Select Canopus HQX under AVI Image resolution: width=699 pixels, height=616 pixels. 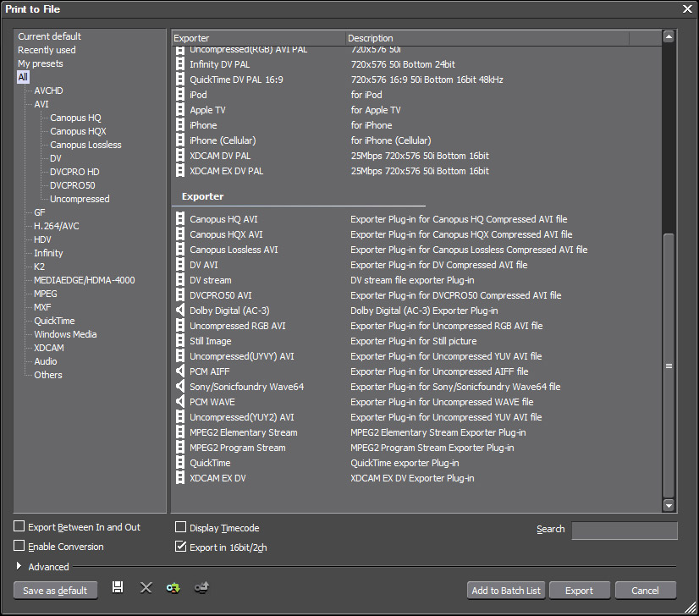(78, 131)
